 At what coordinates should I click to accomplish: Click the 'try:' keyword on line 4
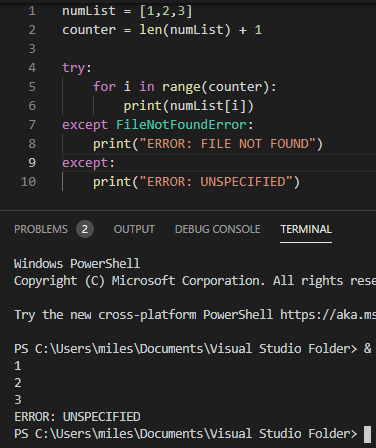pyautogui.click(x=77, y=68)
